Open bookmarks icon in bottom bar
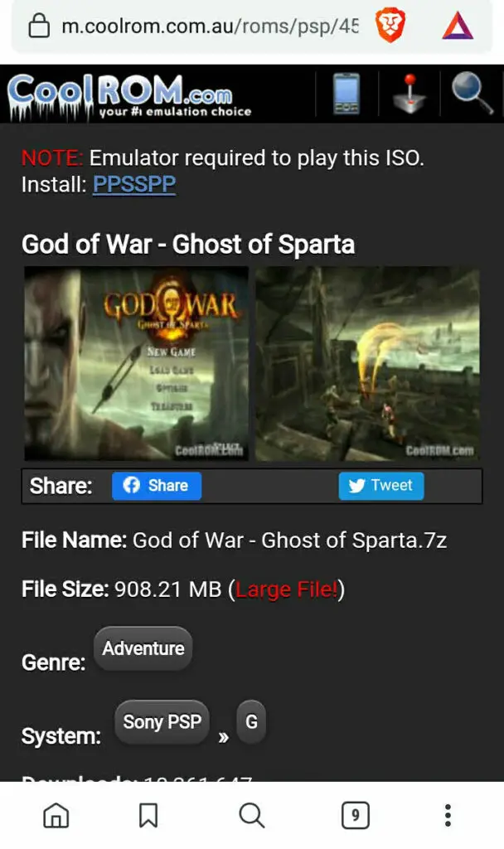This screenshot has height=849, width=504. [x=148, y=815]
